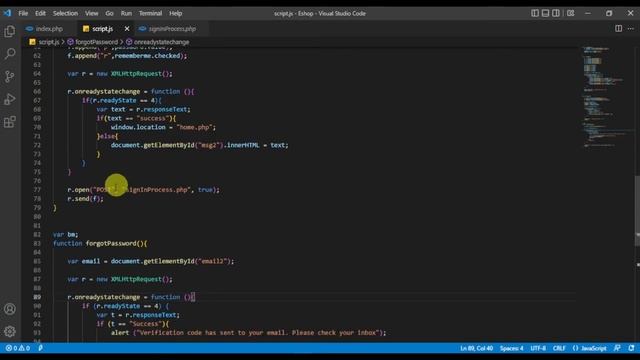Image resolution: width=640 pixels, height=360 pixels.
Task: Open errors and warnings in status bar
Action: [x=18, y=348]
